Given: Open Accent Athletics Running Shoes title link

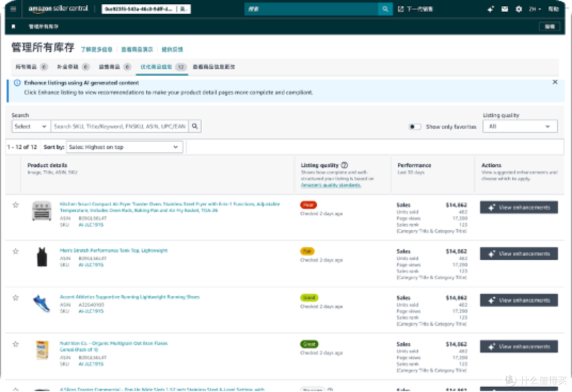Looking at the screenshot, I should 130,297.
